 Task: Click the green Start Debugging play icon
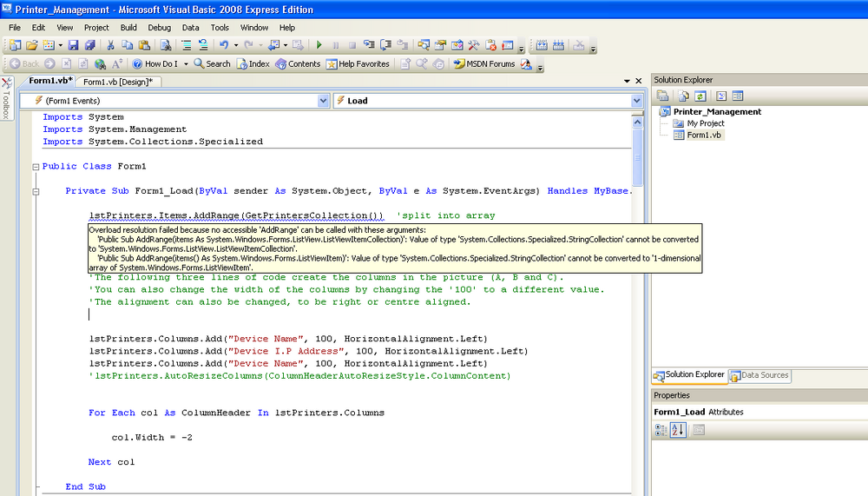tap(319, 45)
